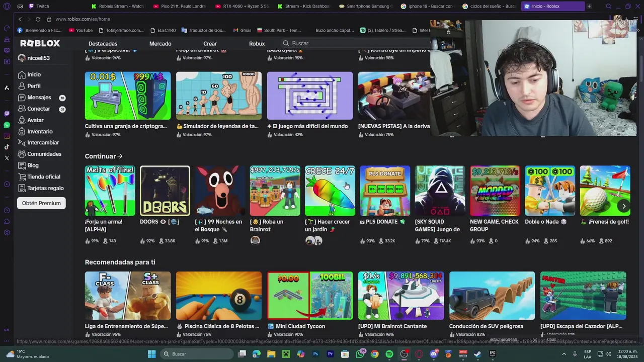
Task: Open the Destacadas menu
Action: [103, 44]
